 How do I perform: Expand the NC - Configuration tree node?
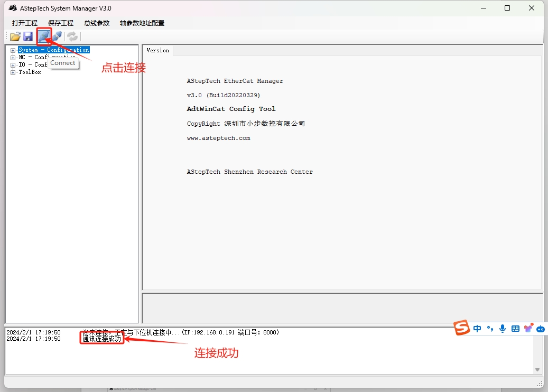pos(13,58)
